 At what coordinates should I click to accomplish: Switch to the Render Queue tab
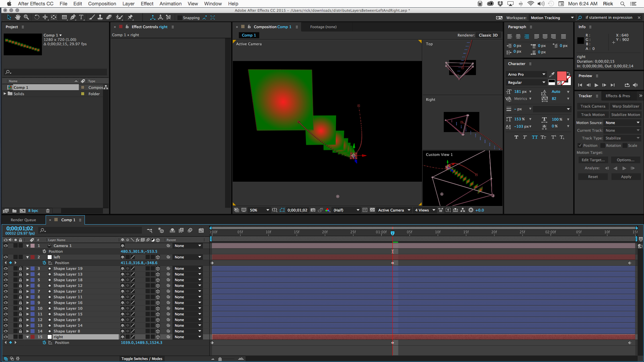(x=23, y=220)
